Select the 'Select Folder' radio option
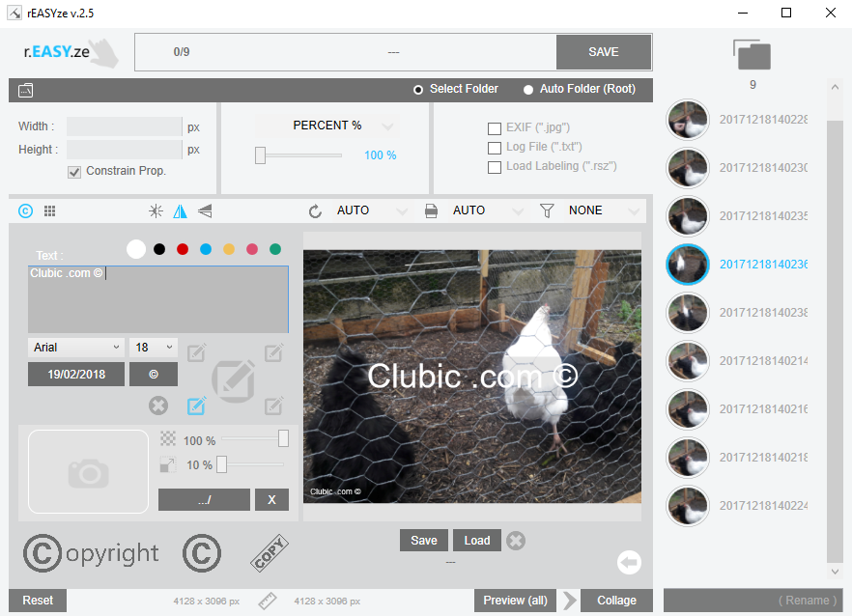This screenshot has height=616, width=852. click(x=418, y=90)
